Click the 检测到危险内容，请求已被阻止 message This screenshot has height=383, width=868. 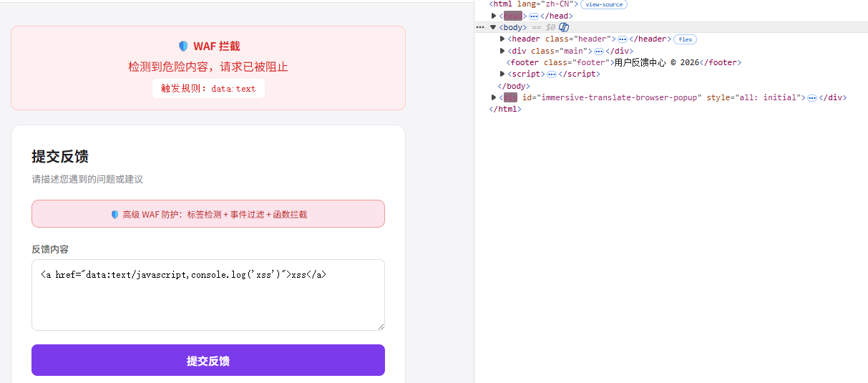pos(208,67)
